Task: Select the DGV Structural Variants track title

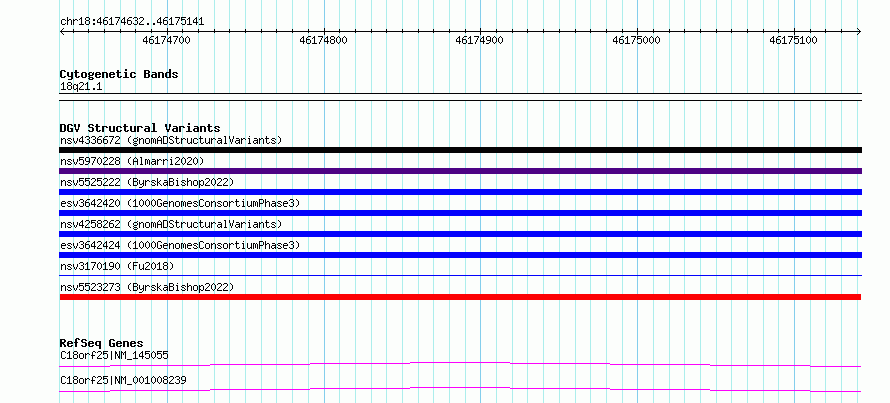Action: tap(140, 128)
